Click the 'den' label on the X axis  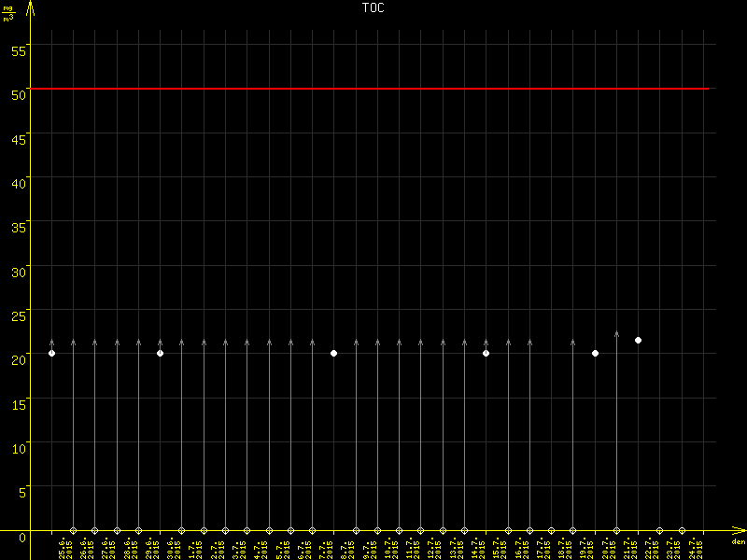(738, 541)
